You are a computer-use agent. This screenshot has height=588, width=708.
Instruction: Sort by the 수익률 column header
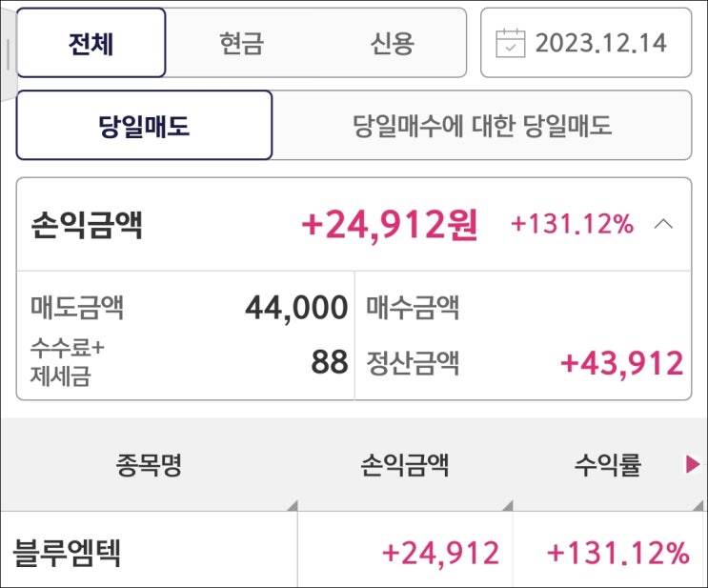pyautogui.click(x=608, y=465)
